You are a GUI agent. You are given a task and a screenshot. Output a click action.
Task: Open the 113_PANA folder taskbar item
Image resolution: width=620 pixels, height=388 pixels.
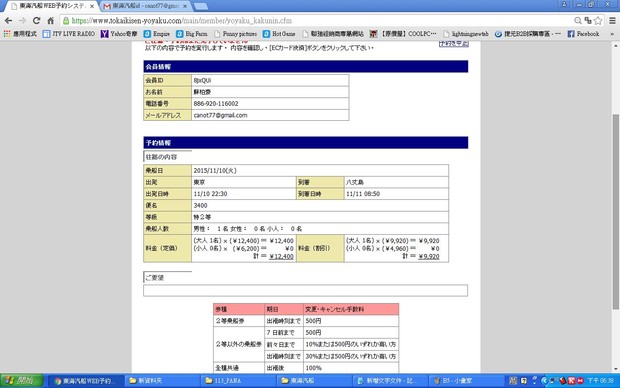pyautogui.click(x=239, y=381)
